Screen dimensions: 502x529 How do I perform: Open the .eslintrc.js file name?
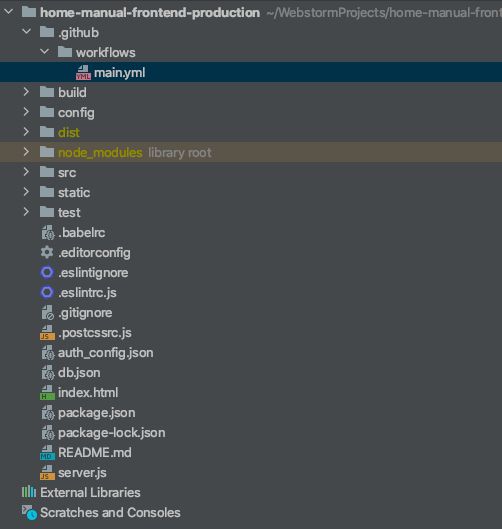87,293
